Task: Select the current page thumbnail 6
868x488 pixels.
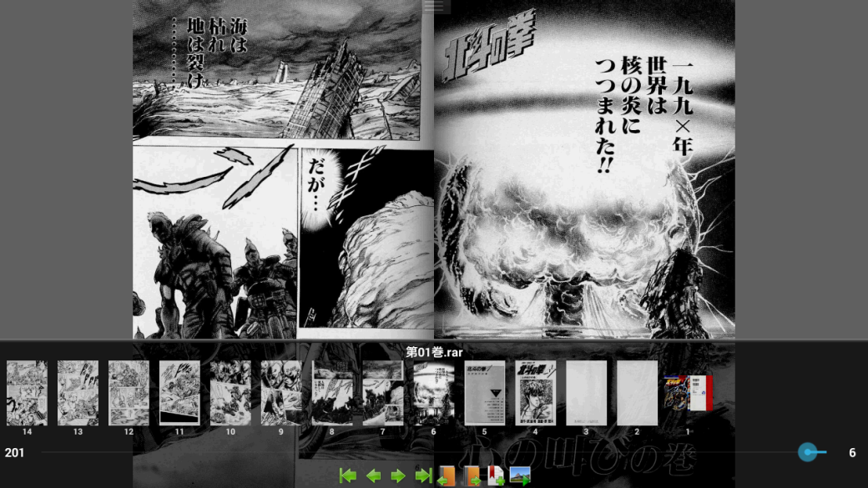Action: [x=433, y=393]
